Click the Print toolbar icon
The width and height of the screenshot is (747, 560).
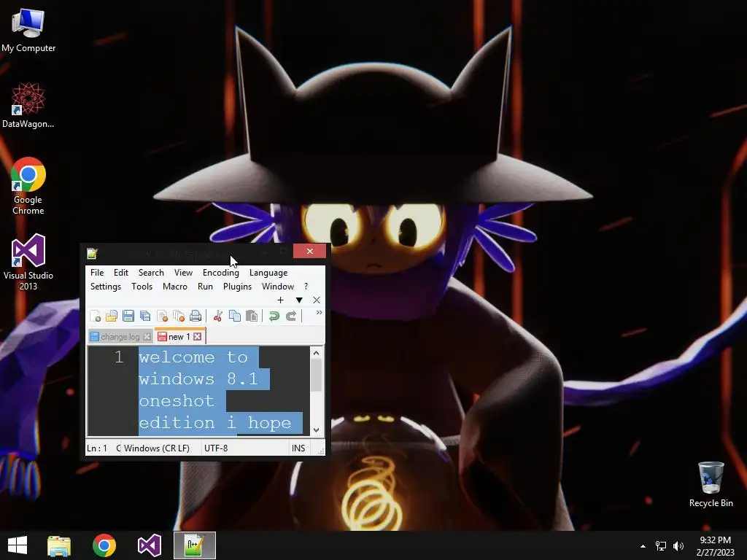(x=196, y=316)
